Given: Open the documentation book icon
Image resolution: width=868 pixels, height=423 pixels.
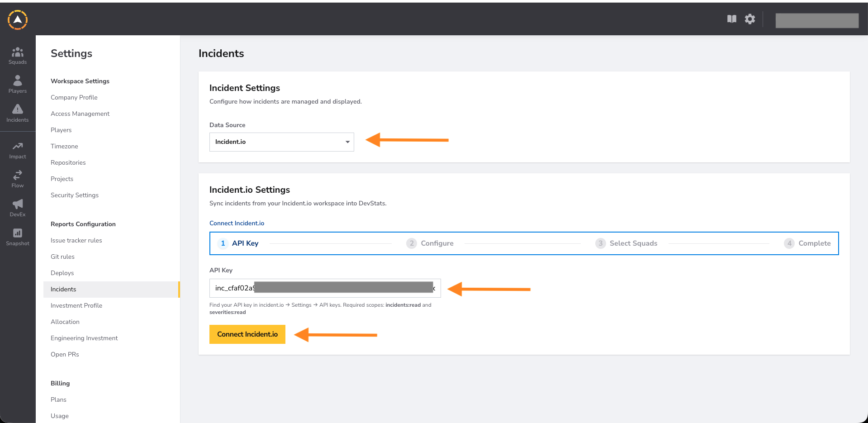Looking at the screenshot, I should 731,19.
